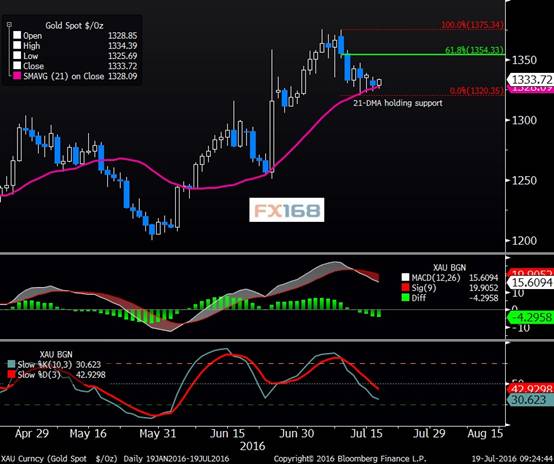Click the '21-DMA holding support' annotation
This screenshot has width=554, height=464.
398,103
